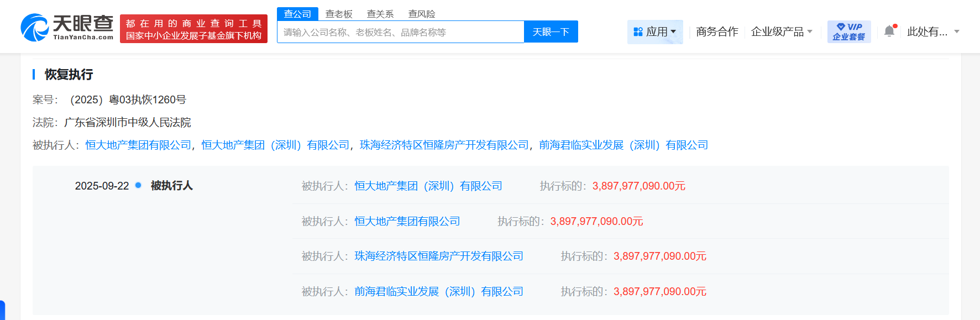Image resolution: width=980 pixels, height=320 pixels.
Task: Expand the 应用 dropdown
Action: pos(673,32)
